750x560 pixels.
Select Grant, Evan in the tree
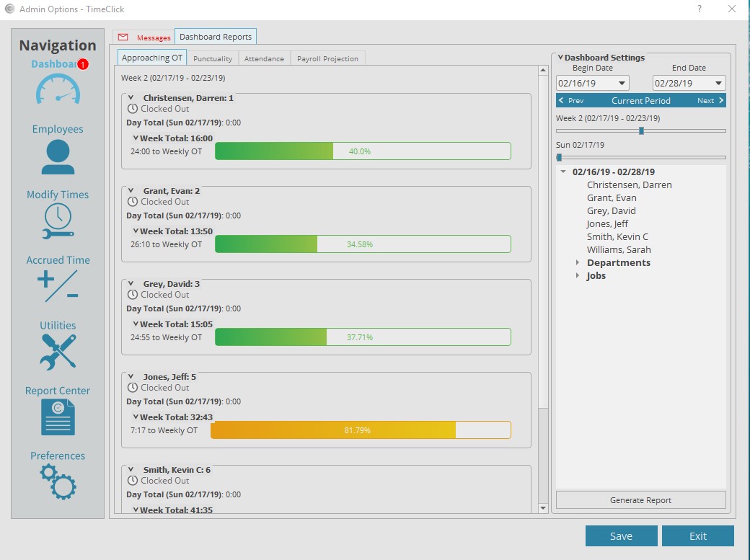pos(612,197)
